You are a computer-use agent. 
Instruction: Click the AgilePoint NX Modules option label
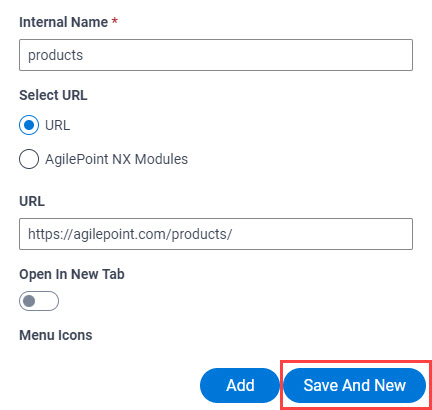(x=116, y=159)
